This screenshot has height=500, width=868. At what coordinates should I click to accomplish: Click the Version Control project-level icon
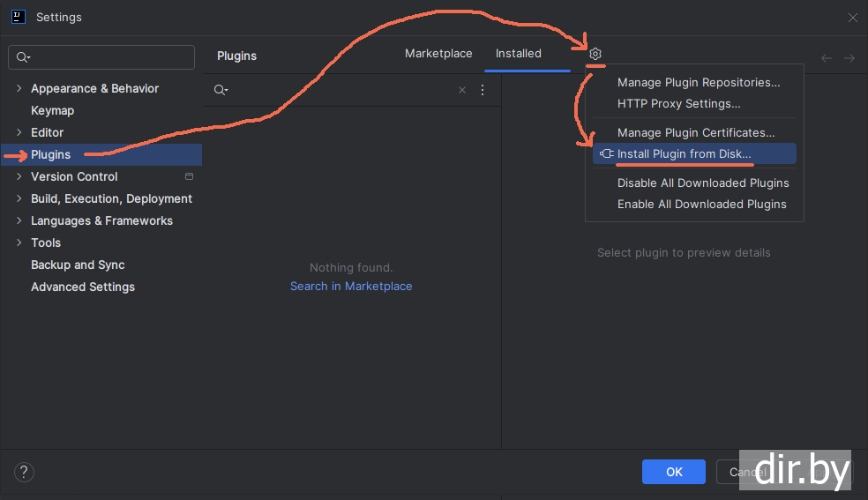coord(189,176)
